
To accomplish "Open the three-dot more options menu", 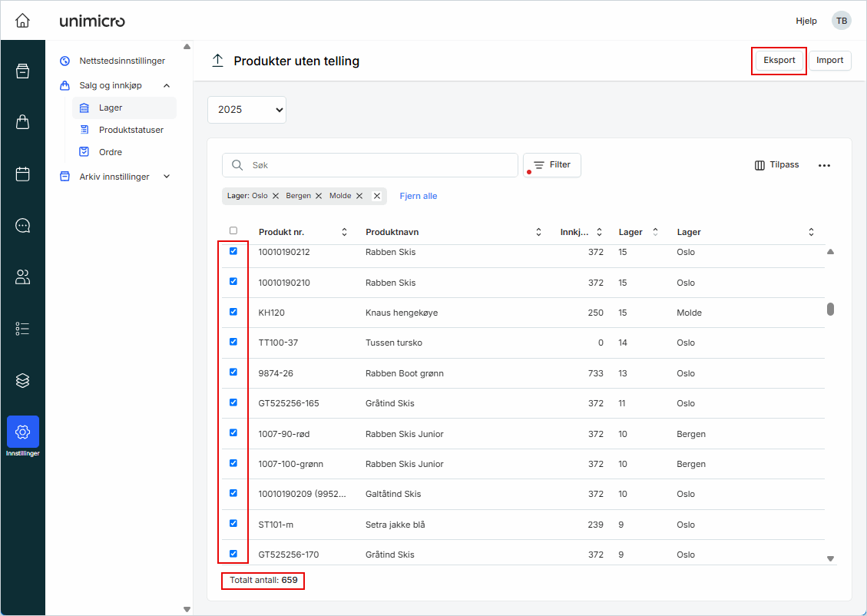I will [824, 165].
